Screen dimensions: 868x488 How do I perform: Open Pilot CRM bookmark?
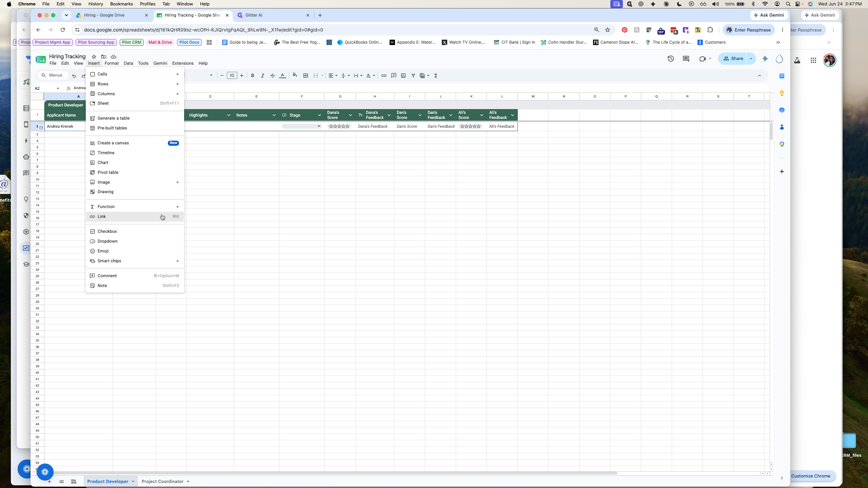(x=132, y=42)
